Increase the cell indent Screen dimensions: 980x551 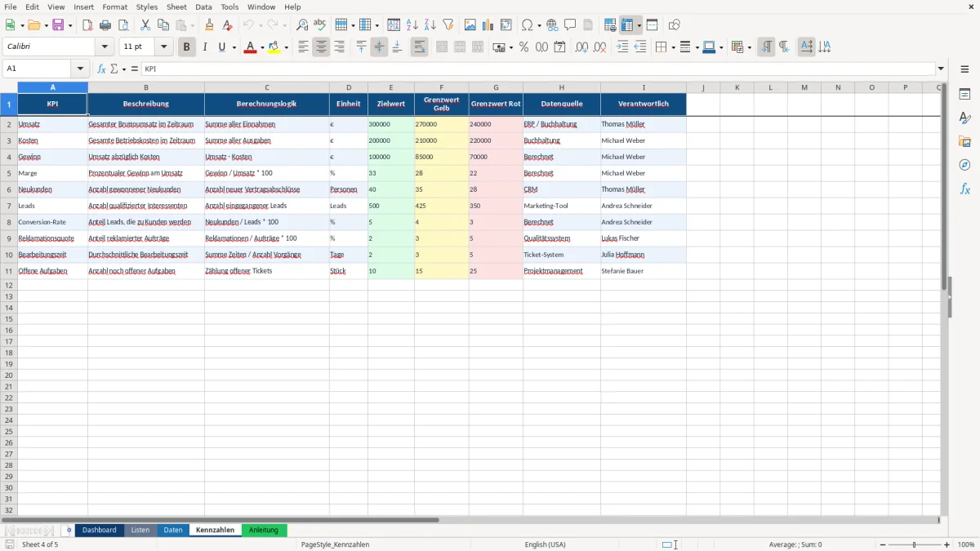pos(622,47)
